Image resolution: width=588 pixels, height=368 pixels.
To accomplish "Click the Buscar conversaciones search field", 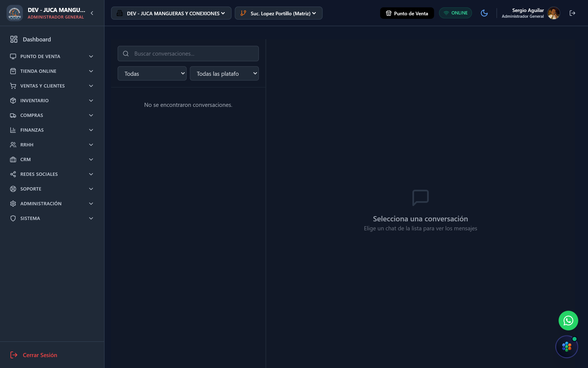I will pos(188,53).
